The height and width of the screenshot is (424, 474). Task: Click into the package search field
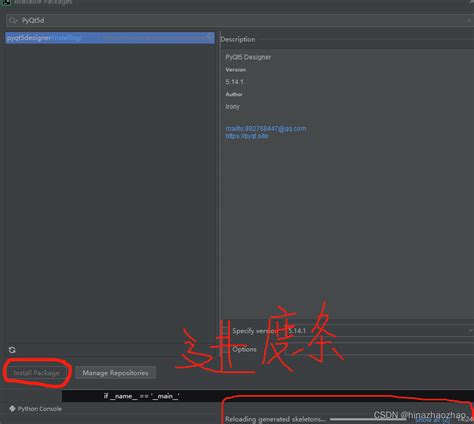pos(240,21)
